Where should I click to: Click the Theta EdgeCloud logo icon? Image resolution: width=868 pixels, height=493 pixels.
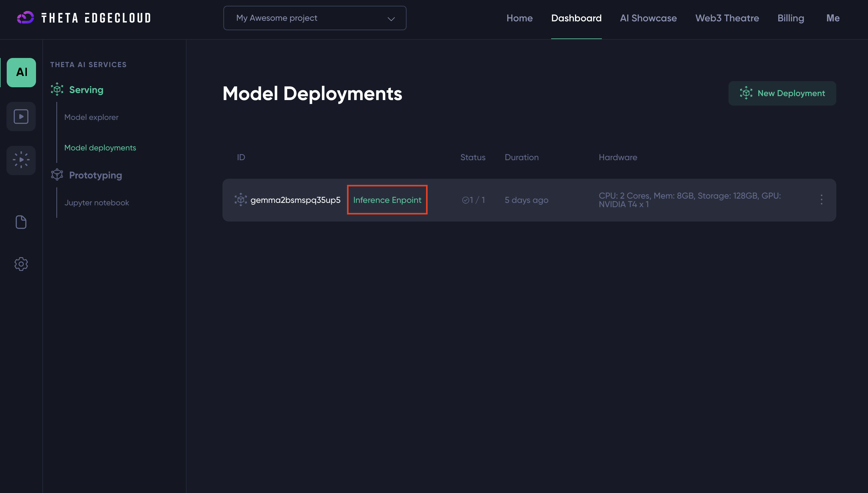[25, 18]
